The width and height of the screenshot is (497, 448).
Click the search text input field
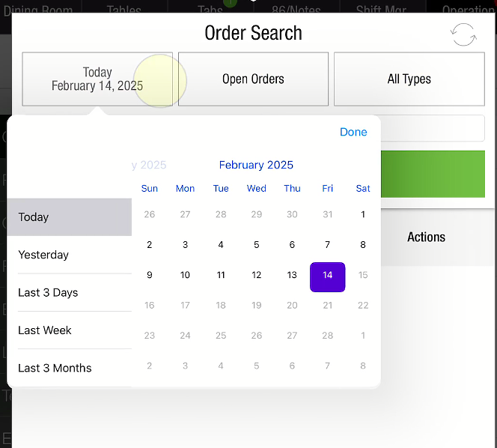[x=433, y=129]
